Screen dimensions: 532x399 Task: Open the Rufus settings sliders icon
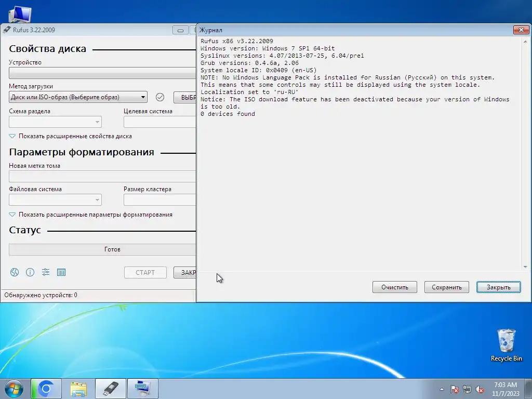[x=46, y=272]
